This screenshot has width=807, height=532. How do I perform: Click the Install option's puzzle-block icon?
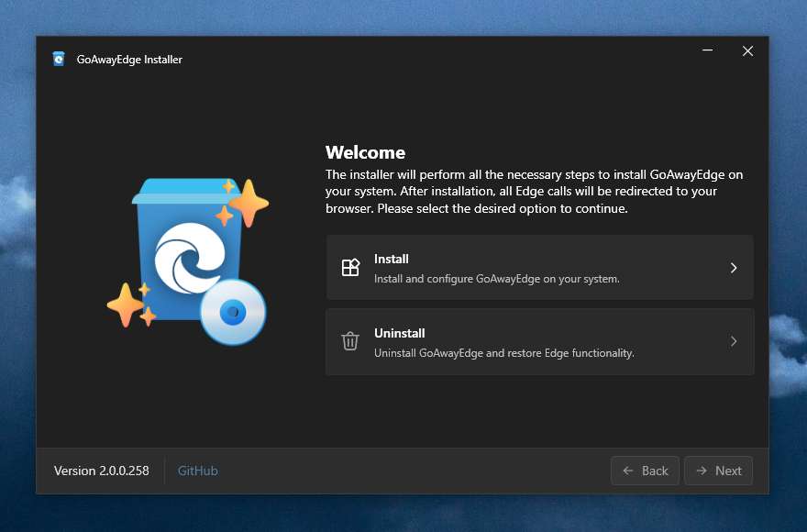[x=350, y=267]
